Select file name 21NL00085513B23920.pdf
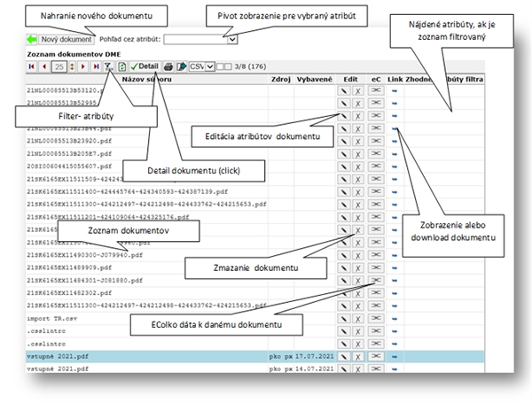532x403 pixels. [x=69, y=141]
